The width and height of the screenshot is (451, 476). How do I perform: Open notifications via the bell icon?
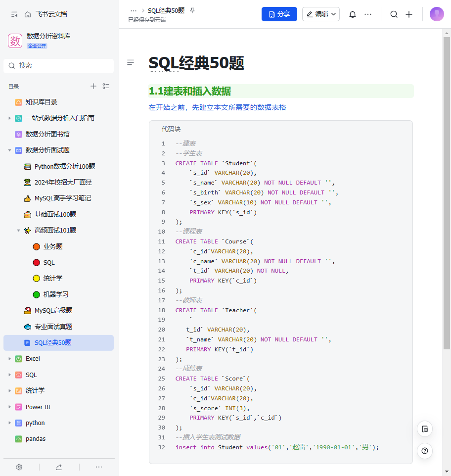pos(352,14)
